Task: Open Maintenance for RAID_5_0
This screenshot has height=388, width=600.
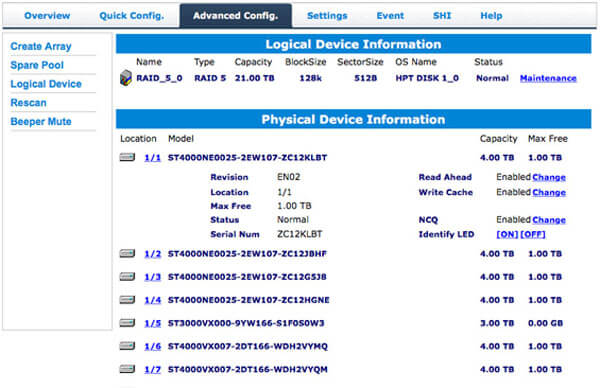Action: [x=548, y=78]
